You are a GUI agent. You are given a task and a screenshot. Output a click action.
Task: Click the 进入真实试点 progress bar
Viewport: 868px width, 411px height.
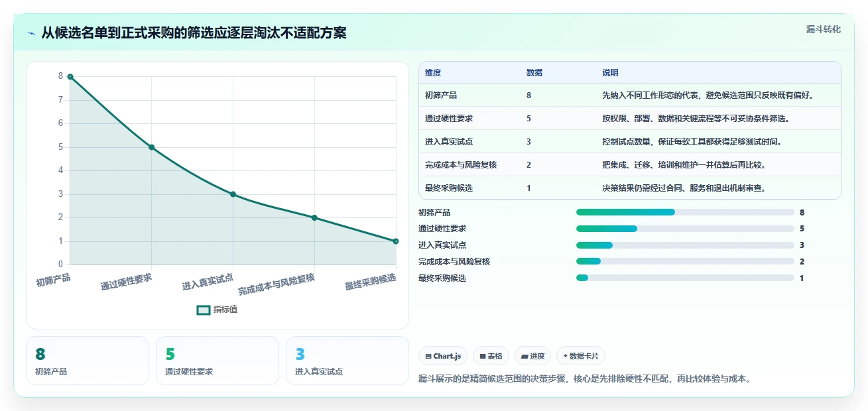[x=685, y=245]
